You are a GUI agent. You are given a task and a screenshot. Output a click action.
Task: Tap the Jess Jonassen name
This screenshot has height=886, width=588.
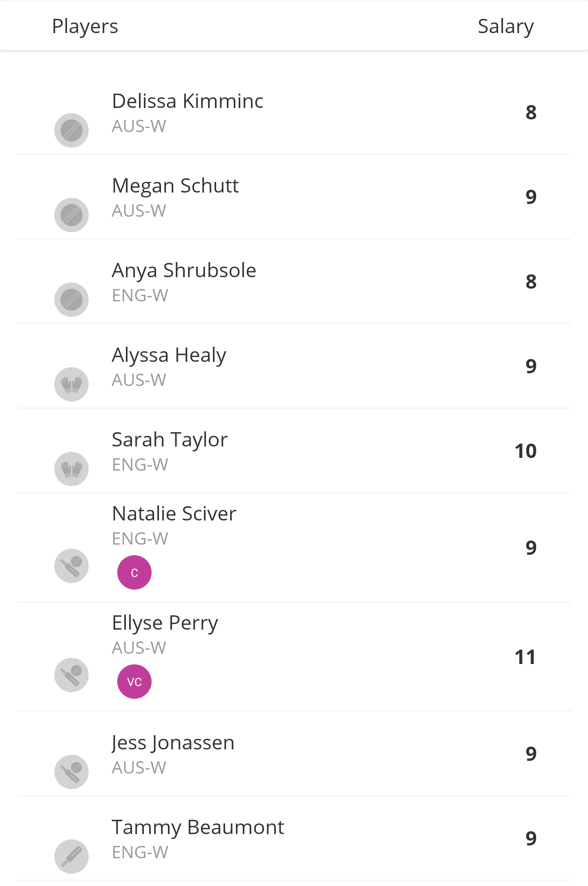tap(173, 742)
